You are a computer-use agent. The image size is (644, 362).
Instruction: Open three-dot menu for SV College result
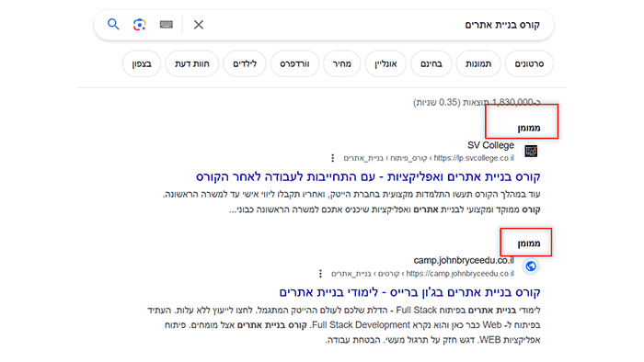tap(333, 158)
